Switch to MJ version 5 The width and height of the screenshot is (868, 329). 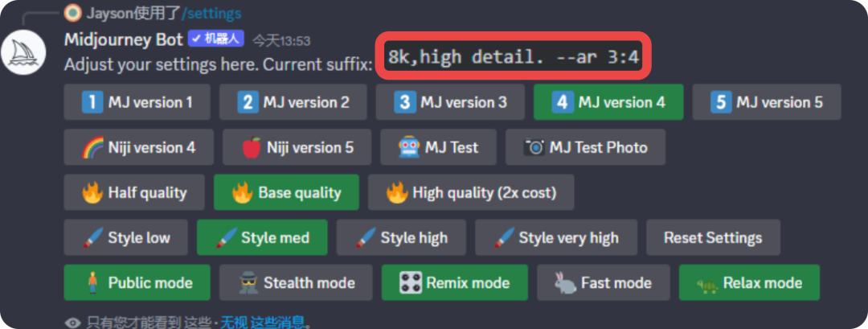click(x=767, y=102)
